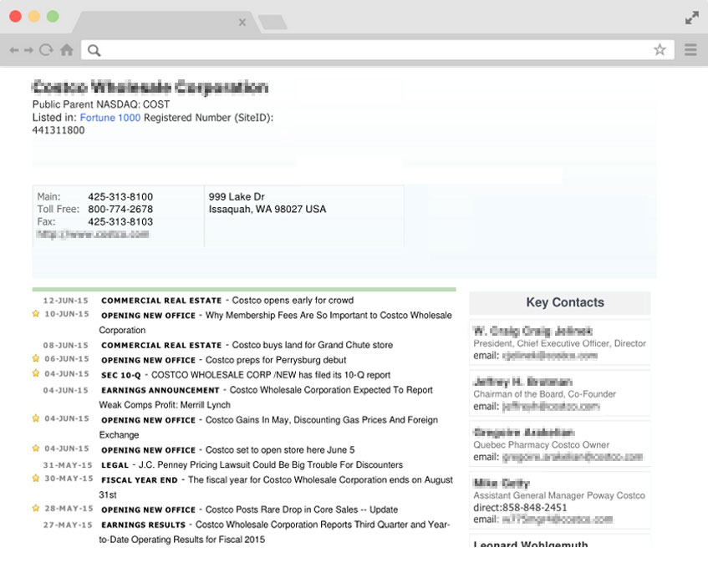Click the 'Public Parent NASDAQ: COST' line

click(101, 104)
